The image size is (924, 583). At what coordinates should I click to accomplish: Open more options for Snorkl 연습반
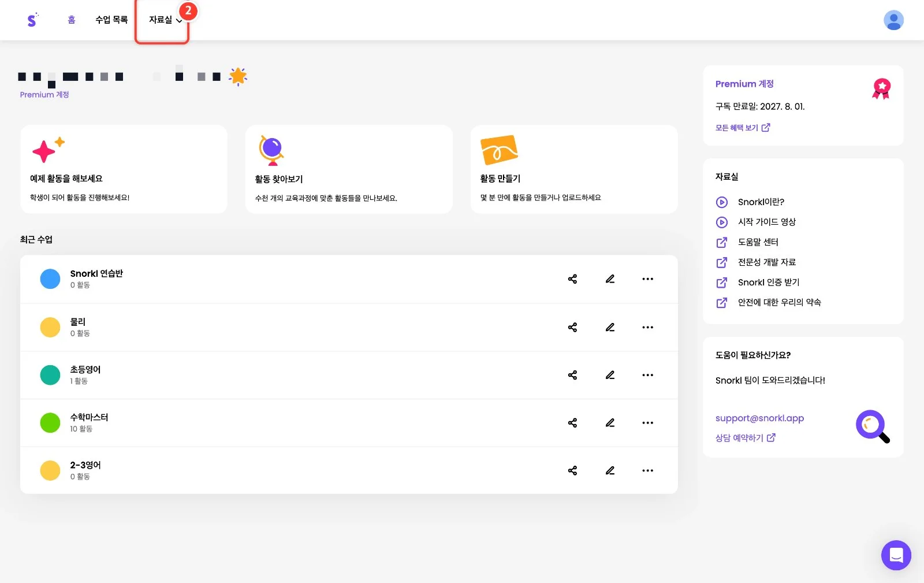click(x=648, y=279)
